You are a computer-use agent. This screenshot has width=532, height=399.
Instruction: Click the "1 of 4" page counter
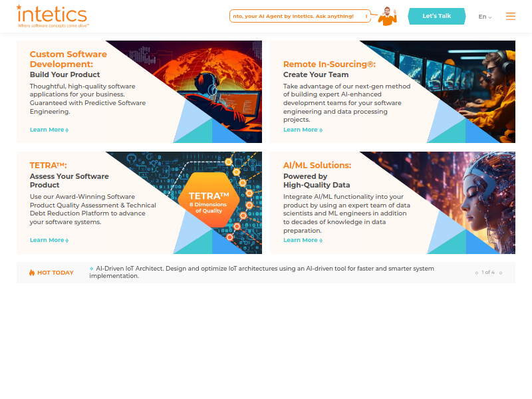pyautogui.click(x=488, y=272)
